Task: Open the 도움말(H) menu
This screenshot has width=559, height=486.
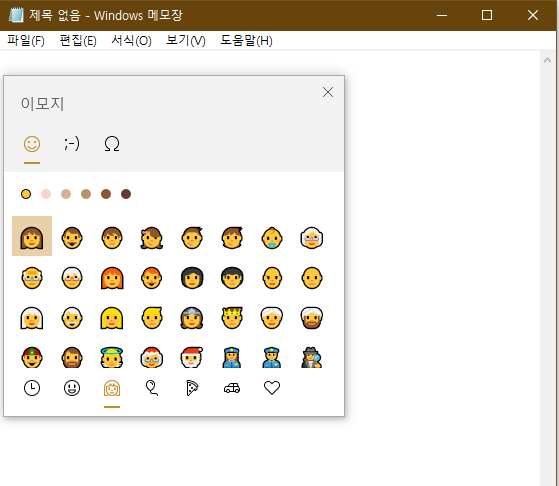Action: pos(246,41)
